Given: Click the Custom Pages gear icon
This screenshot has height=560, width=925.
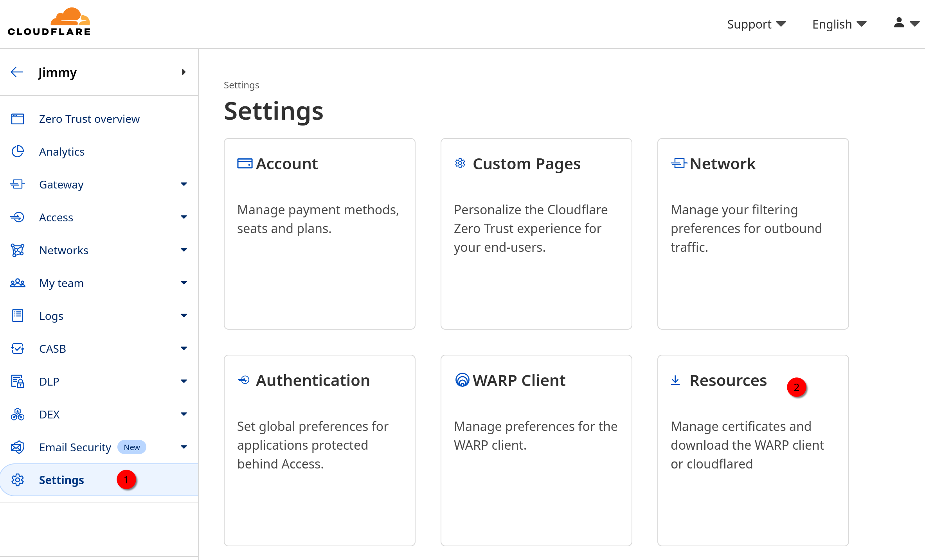Looking at the screenshot, I should pos(460,163).
